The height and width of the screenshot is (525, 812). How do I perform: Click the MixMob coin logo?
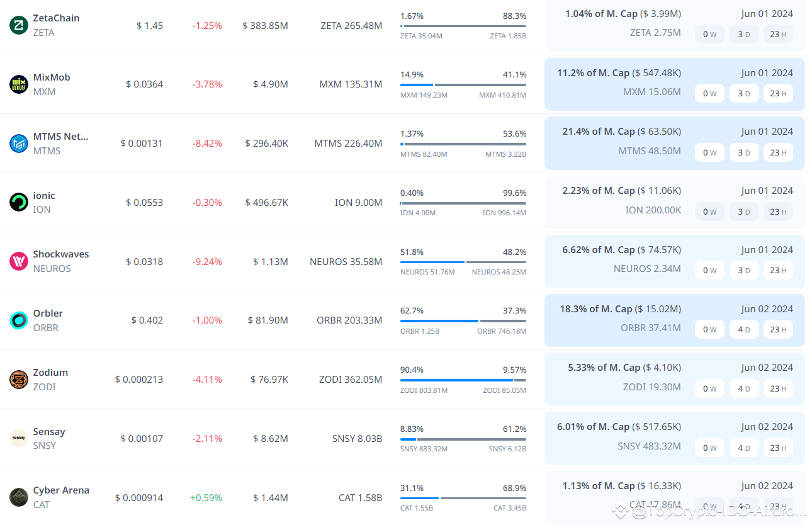click(19, 84)
